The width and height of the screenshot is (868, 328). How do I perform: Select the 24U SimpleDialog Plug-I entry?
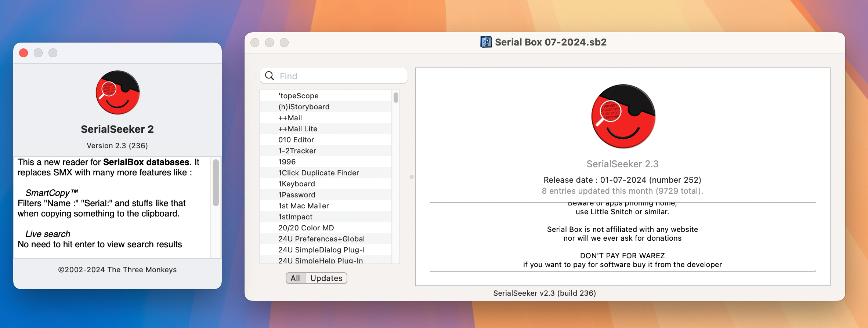[326, 250]
